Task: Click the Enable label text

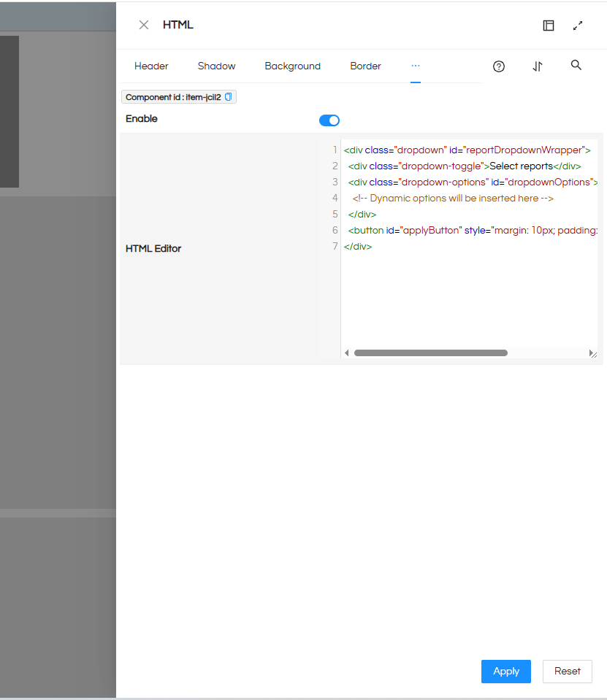Action: [142, 119]
